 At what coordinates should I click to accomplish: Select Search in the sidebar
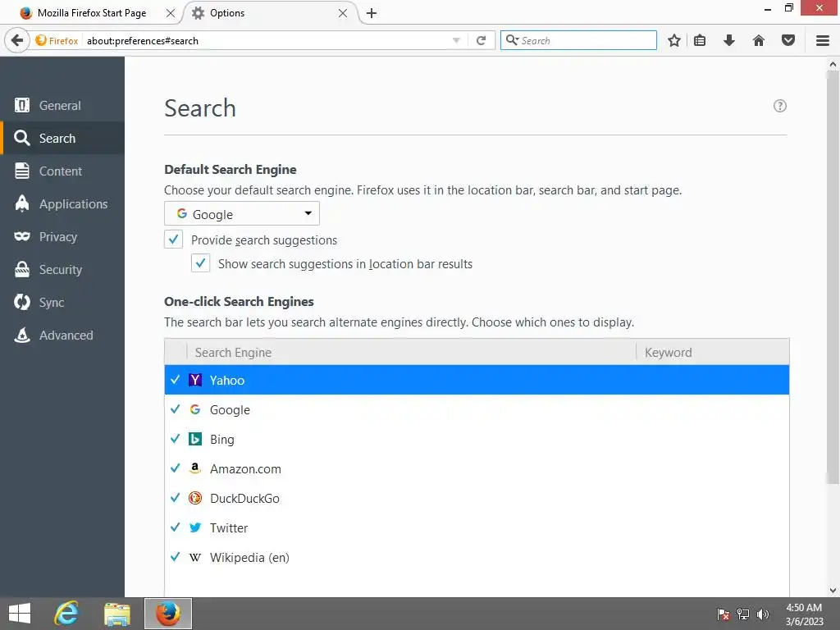(62, 138)
